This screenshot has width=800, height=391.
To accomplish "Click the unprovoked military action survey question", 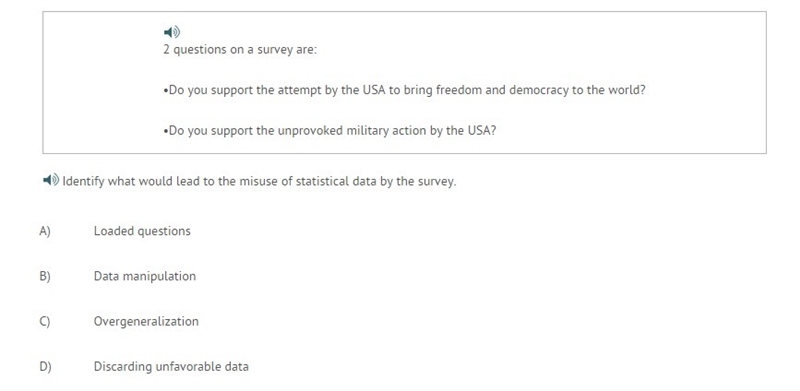I will (x=330, y=131).
